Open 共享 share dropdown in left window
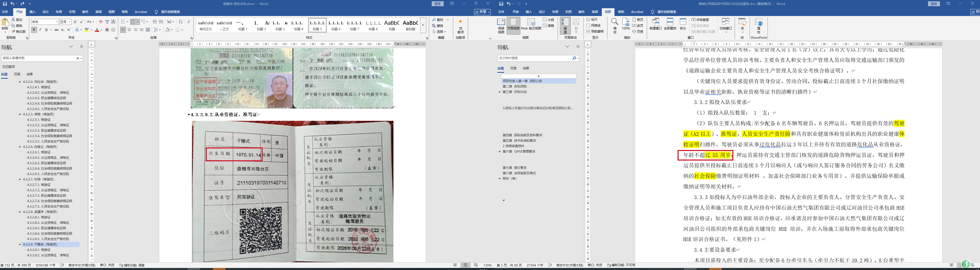The width and height of the screenshot is (980, 270). click(x=482, y=12)
